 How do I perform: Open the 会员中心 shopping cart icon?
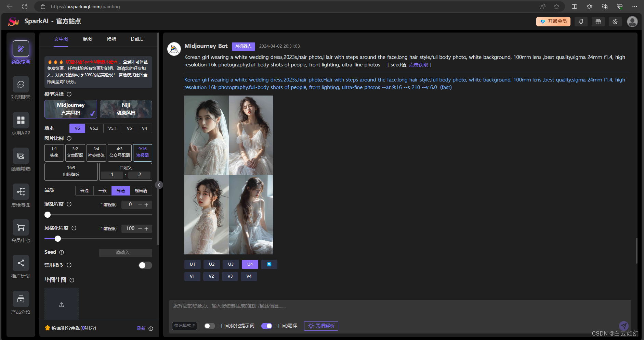(21, 227)
